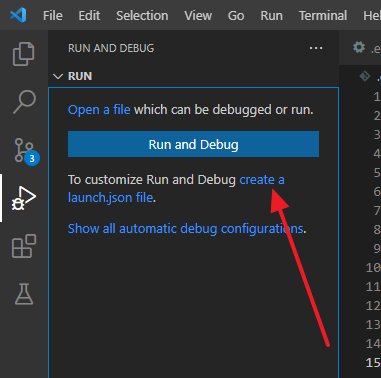Click the blue Run and Debug button
Image resolution: width=381 pixels, height=378 pixels.
pyautogui.click(x=193, y=144)
